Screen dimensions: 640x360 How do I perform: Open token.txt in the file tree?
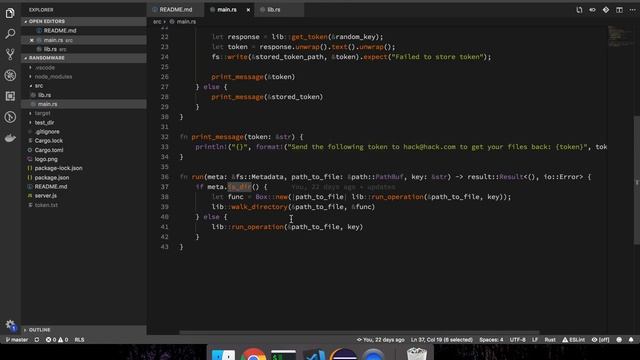tap(84, 205)
